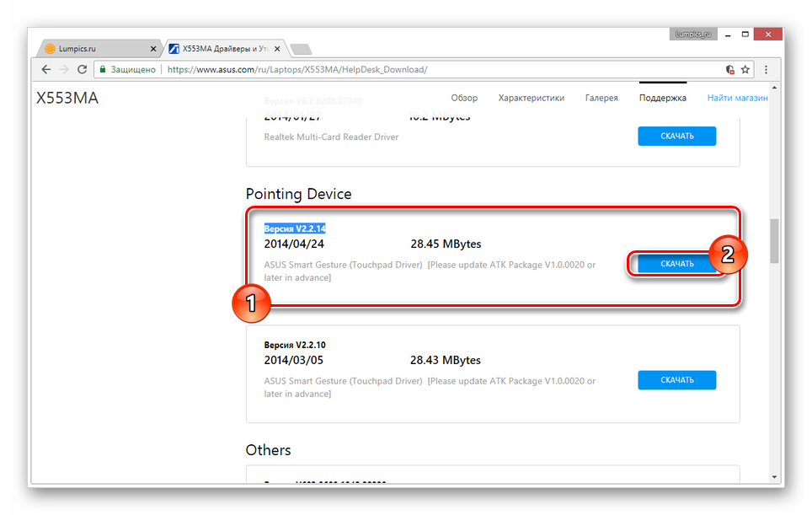Open the Характеристики section
The width and height of the screenshot is (812, 515).
[x=531, y=98]
